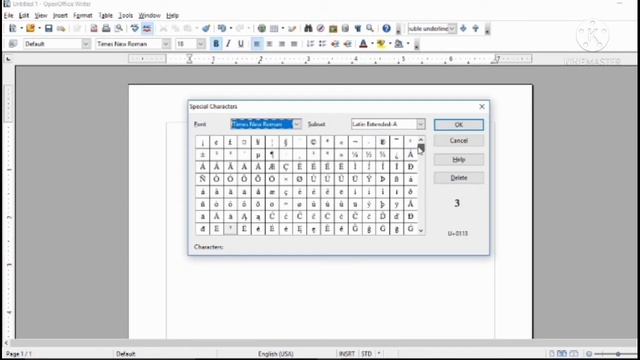Viewport: 640px width, 360px height.
Task: Open the Navigator compass icon
Action: pos(320,28)
